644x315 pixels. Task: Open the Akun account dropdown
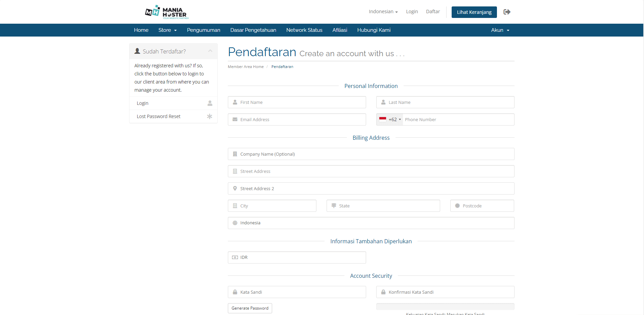(x=500, y=30)
